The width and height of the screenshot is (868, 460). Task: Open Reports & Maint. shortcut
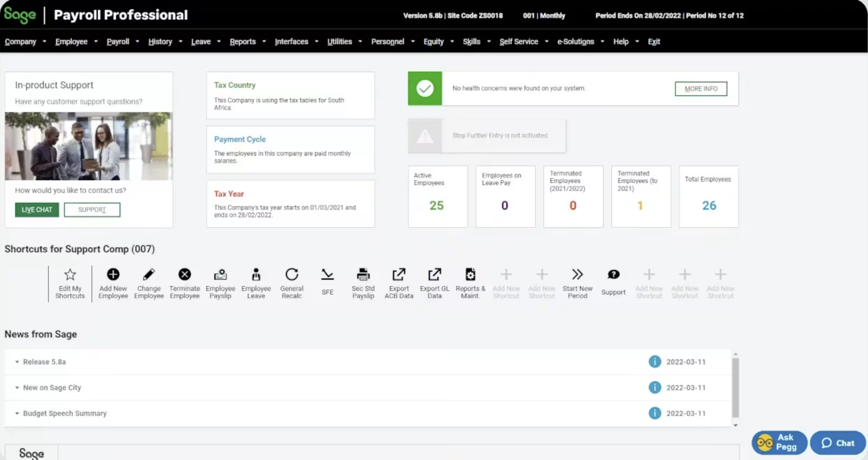coord(470,283)
